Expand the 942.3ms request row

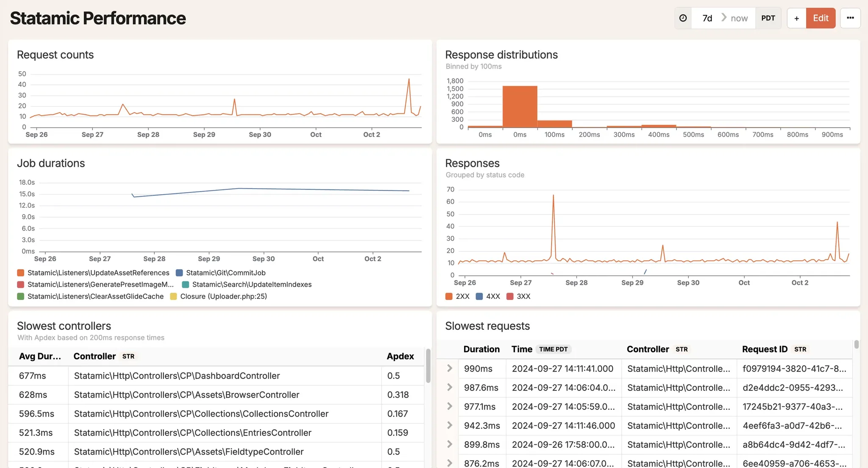pyautogui.click(x=449, y=425)
